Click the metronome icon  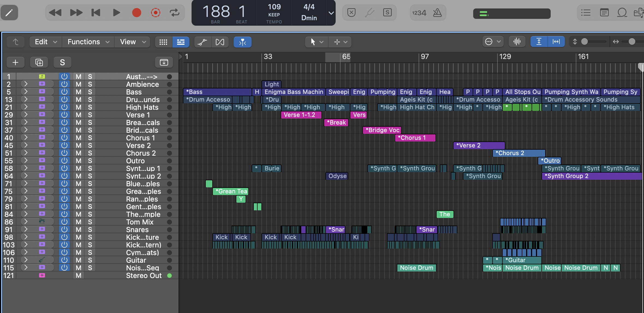[x=437, y=13]
